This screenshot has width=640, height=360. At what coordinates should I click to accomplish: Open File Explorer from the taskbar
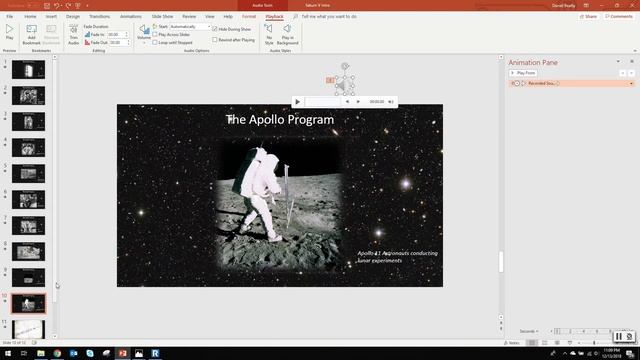41,353
